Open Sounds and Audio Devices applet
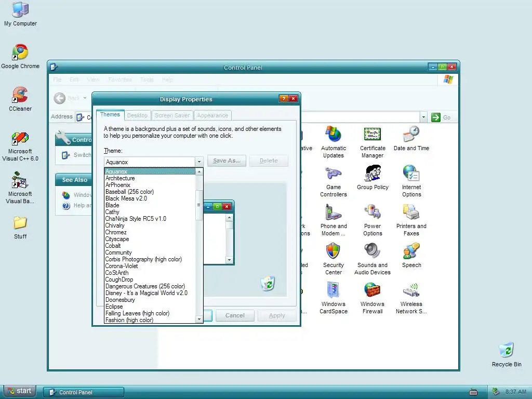Screen dimensions: 532x399 373,259
